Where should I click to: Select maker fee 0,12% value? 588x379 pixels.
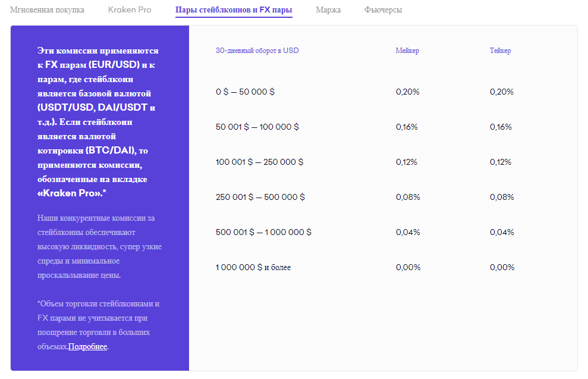407,162
